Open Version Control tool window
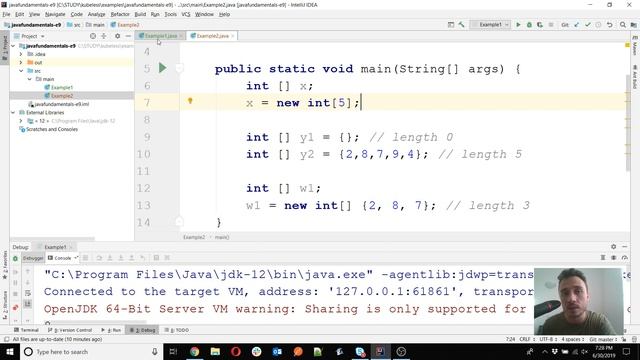Viewport: 640px width, 360px height. click(x=70, y=330)
